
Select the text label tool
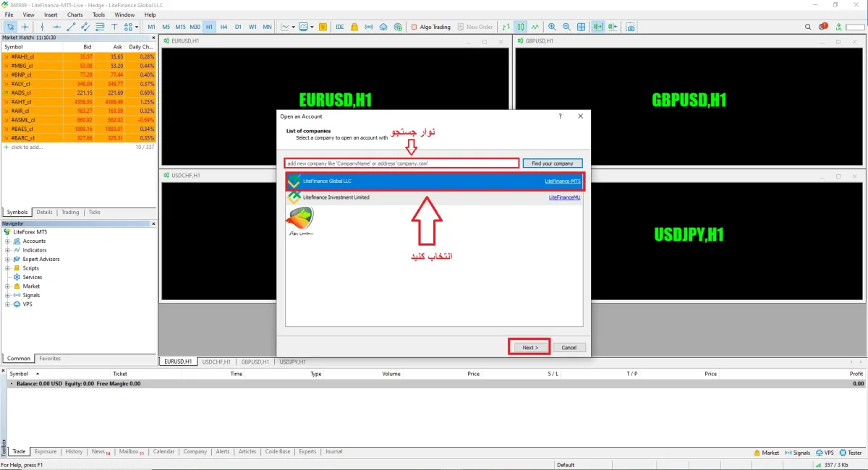(114, 27)
